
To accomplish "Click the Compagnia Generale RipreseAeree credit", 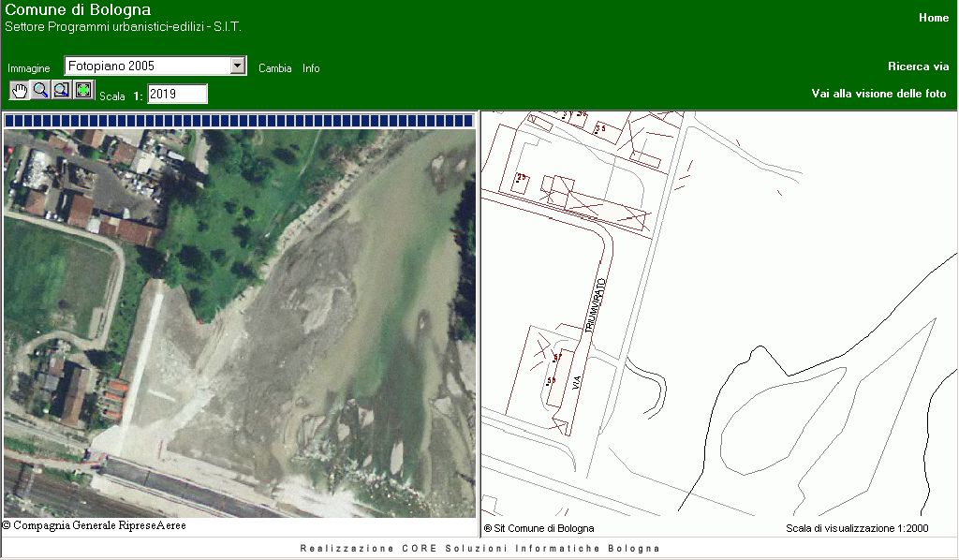I will click(95, 525).
